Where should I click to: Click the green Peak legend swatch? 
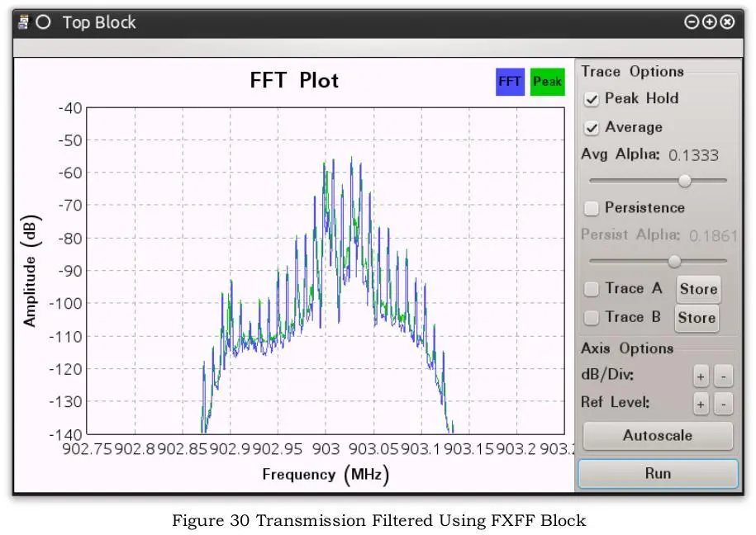[x=547, y=82]
